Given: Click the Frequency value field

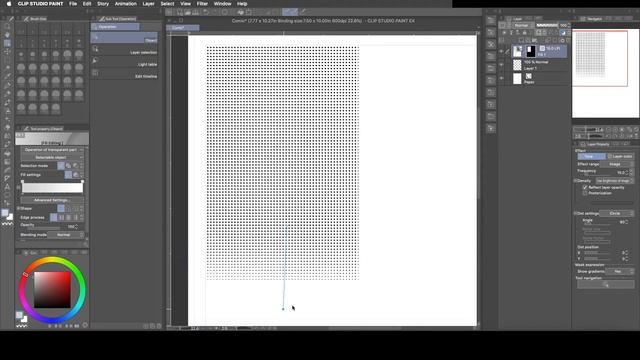Looking at the screenshot, I should pos(620,172).
